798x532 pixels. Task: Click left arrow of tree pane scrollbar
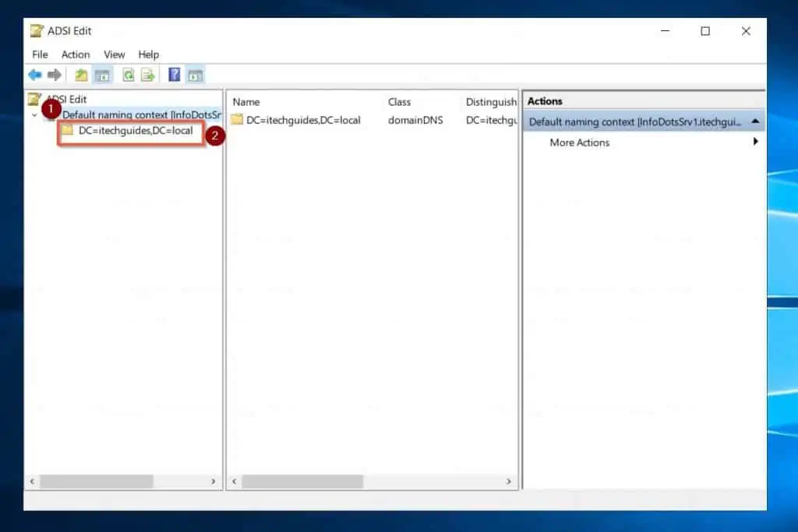click(32, 481)
